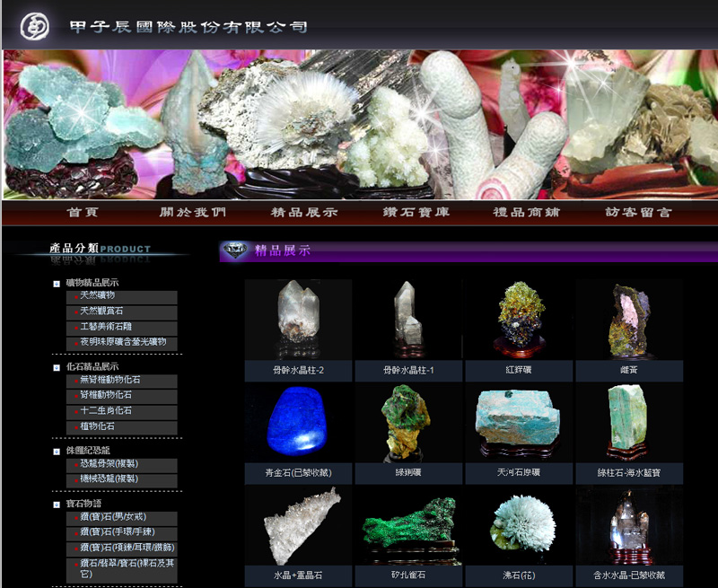Click the 紅鋅礦 product name link
Viewport: 718px width, 588px height.
pos(519,371)
